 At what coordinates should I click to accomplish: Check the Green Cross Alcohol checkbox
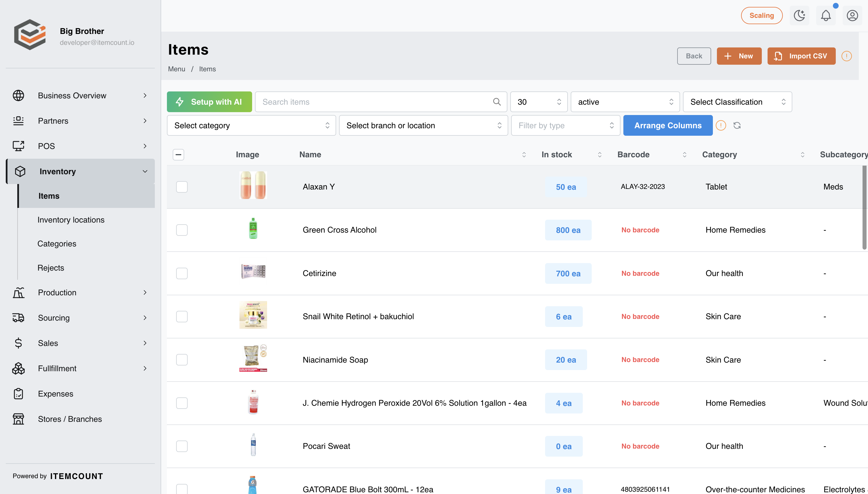pos(182,230)
